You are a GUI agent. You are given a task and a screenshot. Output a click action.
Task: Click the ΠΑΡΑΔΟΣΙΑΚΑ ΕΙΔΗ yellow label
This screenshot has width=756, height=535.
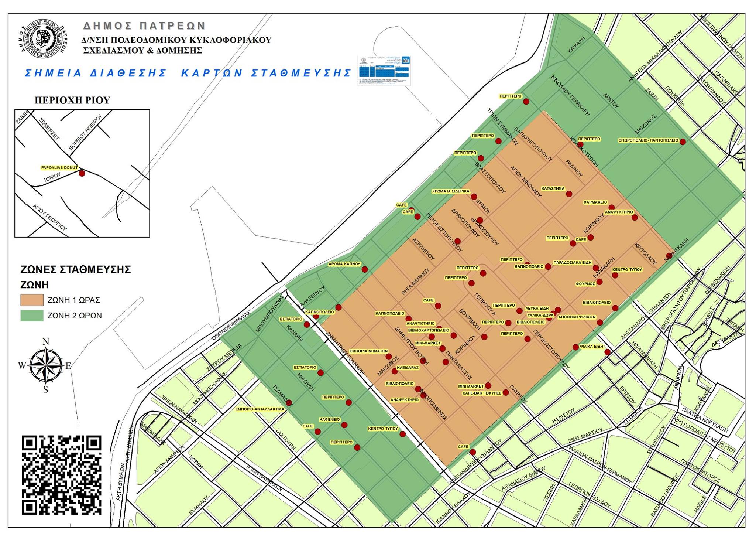572,263
